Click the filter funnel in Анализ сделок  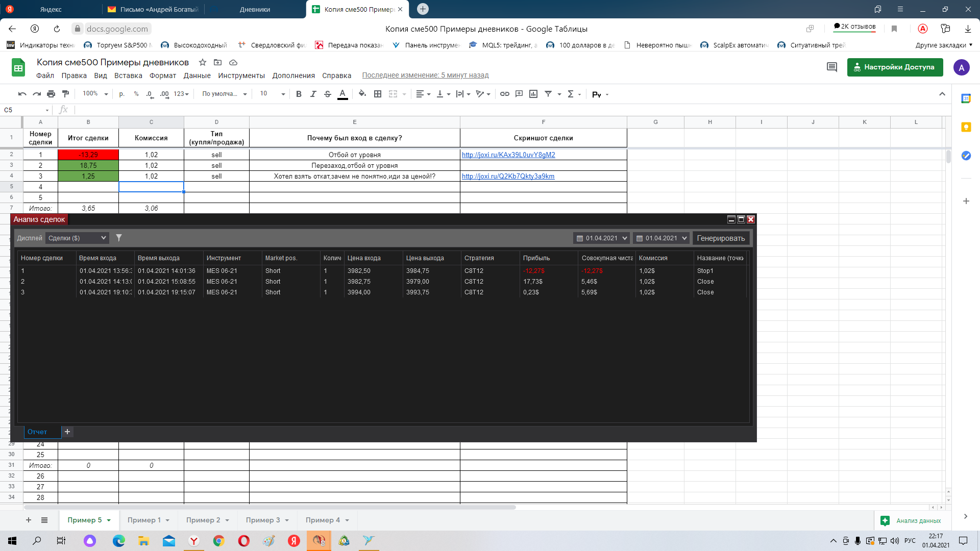(x=119, y=238)
